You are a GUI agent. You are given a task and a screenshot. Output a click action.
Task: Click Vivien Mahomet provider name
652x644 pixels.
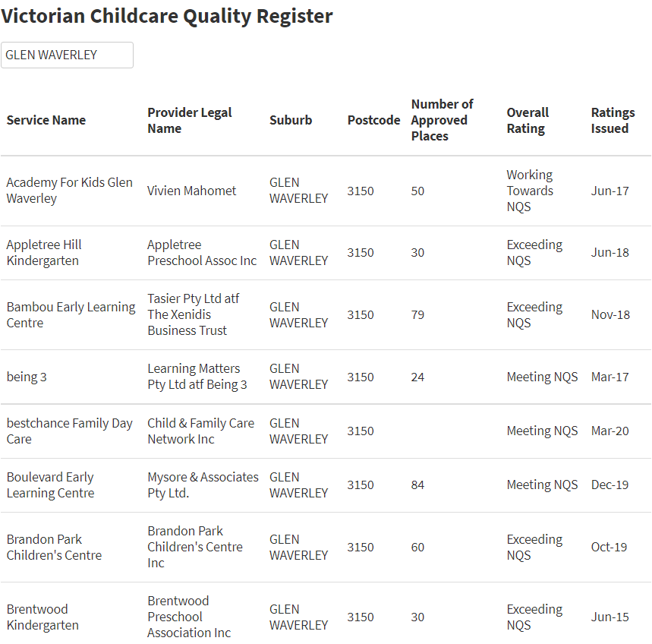click(192, 191)
